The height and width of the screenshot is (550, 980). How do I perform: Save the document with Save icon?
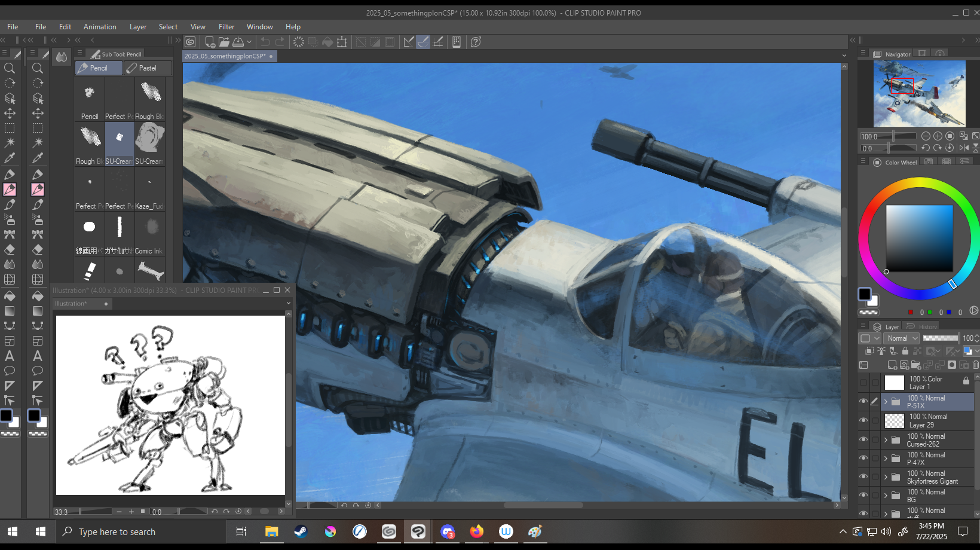pos(238,42)
